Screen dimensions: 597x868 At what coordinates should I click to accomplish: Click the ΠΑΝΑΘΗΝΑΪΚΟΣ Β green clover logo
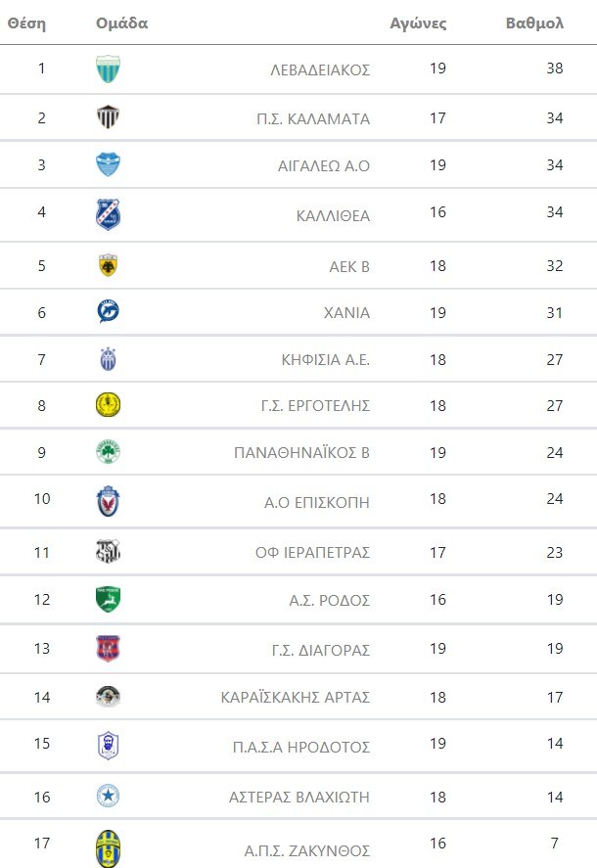coord(108,453)
